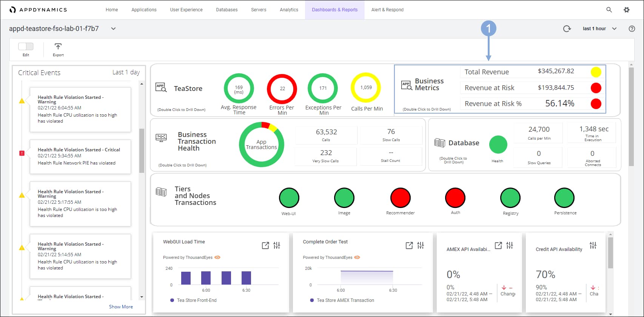Open WebGUI Load Time in new window

click(x=265, y=246)
